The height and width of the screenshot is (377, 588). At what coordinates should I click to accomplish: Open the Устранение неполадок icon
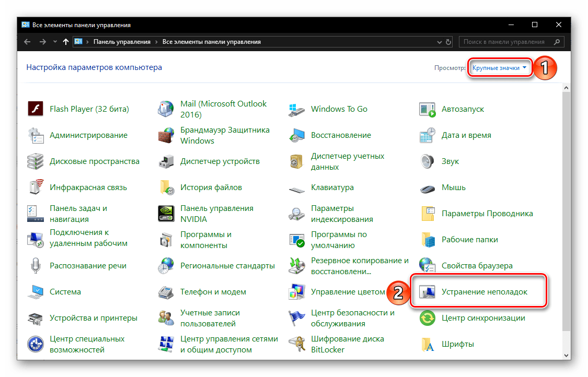click(x=428, y=292)
